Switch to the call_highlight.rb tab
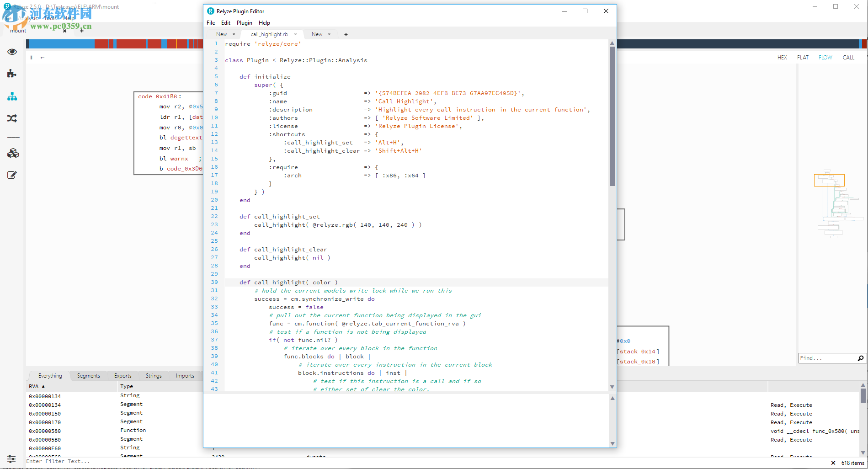The height and width of the screenshot is (469, 868). 269,34
